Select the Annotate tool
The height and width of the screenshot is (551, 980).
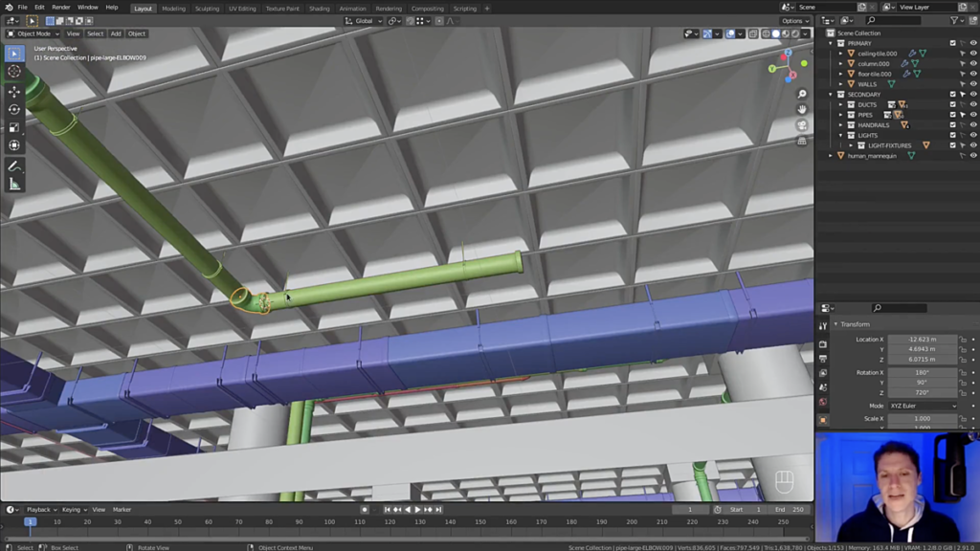coord(14,166)
